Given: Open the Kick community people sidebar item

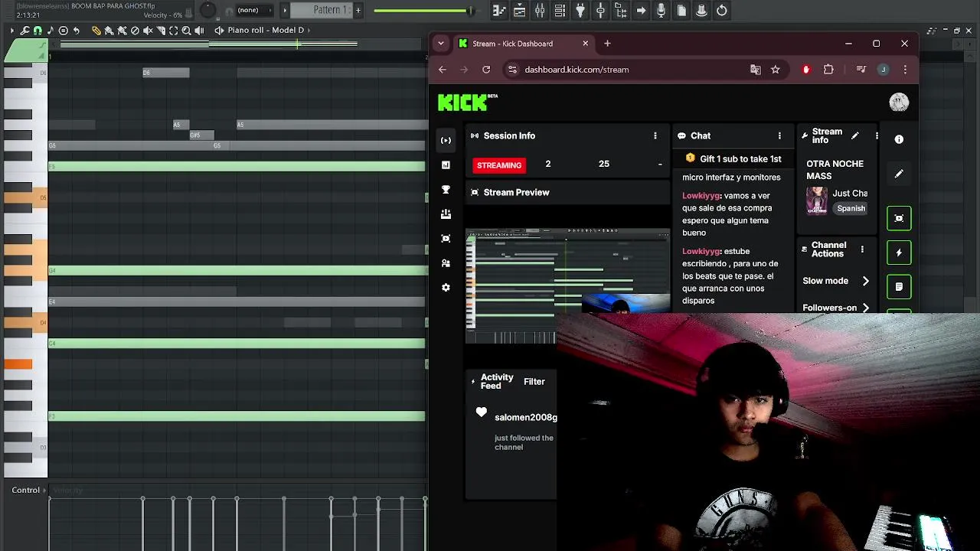Looking at the screenshot, I should coord(446,262).
